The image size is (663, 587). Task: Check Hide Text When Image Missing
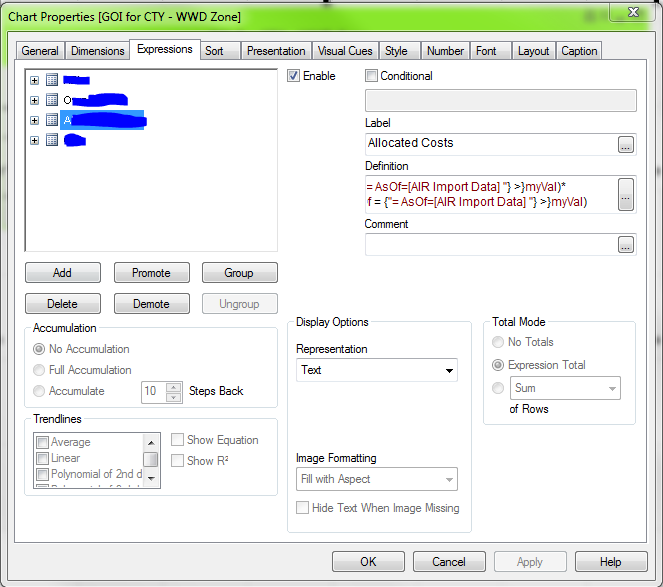pyautogui.click(x=302, y=507)
